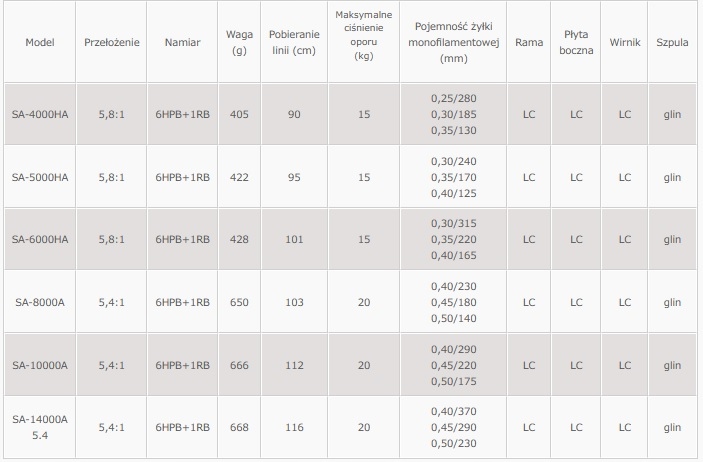Click the line retrieve value 116
The image size is (703, 462).
point(294,427)
